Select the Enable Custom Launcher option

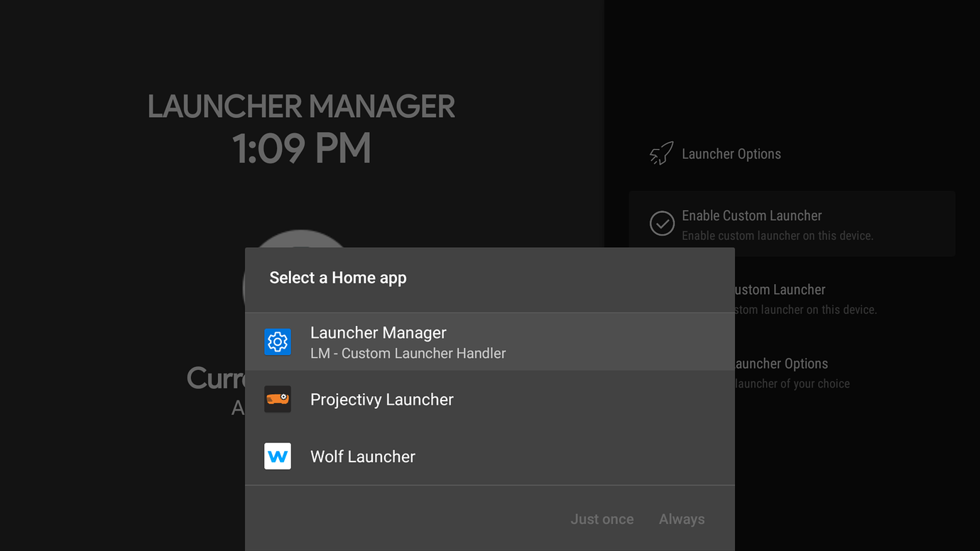(792, 224)
